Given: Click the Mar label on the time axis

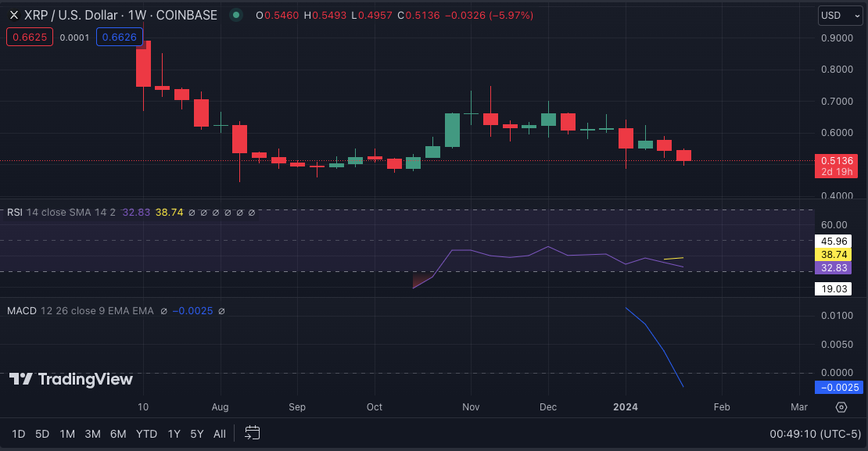Looking at the screenshot, I should point(799,407).
